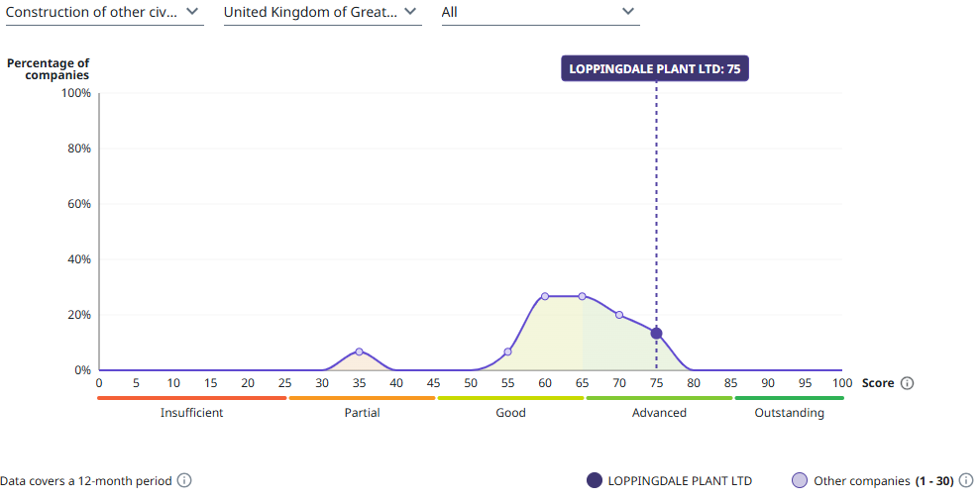Click the red Insufficient score band
Image resolution: width=980 pixels, height=500 pixels.
click(x=192, y=398)
